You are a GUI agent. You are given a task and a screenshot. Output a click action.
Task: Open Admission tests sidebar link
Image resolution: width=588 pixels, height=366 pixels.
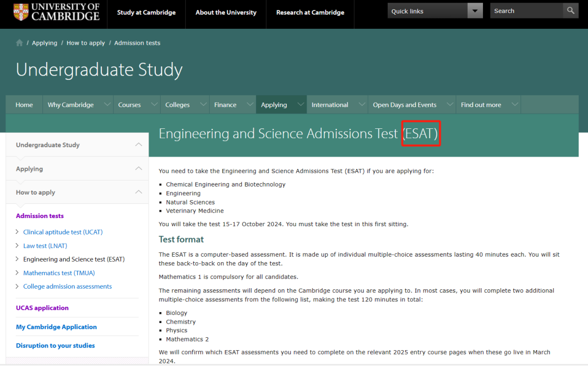(x=40, y=216)
